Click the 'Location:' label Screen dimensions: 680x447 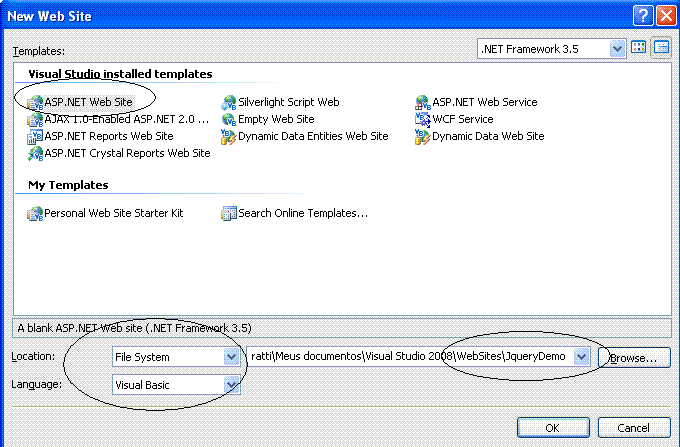pos(33,356)
